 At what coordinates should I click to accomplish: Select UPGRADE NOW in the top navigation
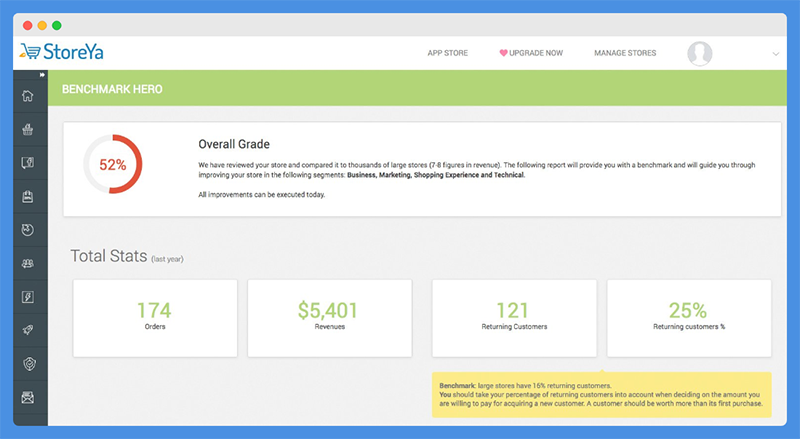536,53
